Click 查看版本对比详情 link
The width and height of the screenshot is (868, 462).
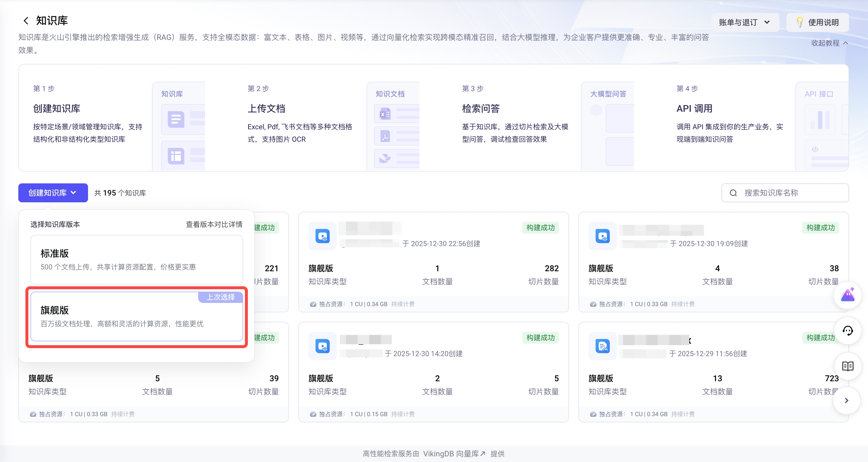pos(214,224)
